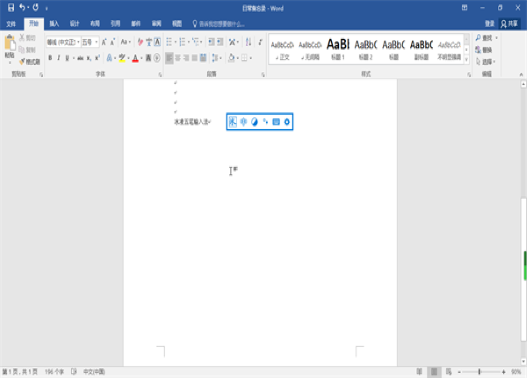Apply the Heading 1 style
Screen dimensions: 527x378
338,49
